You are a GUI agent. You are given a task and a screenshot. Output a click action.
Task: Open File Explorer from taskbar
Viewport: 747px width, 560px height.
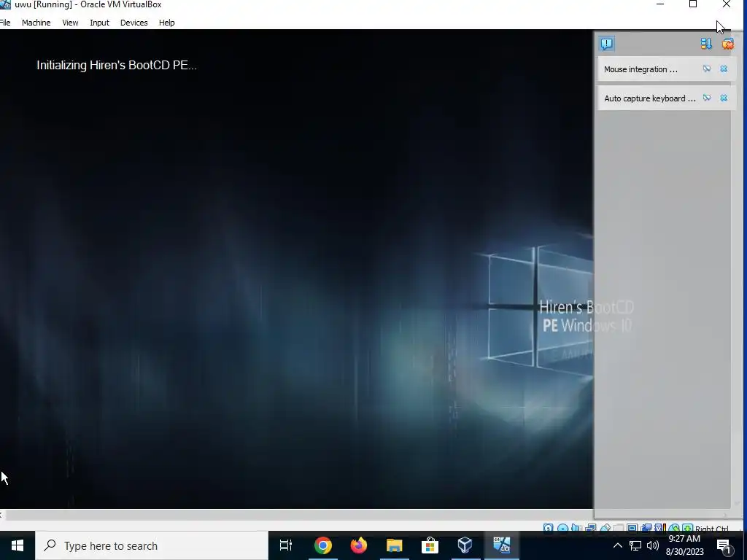point(395,545)
